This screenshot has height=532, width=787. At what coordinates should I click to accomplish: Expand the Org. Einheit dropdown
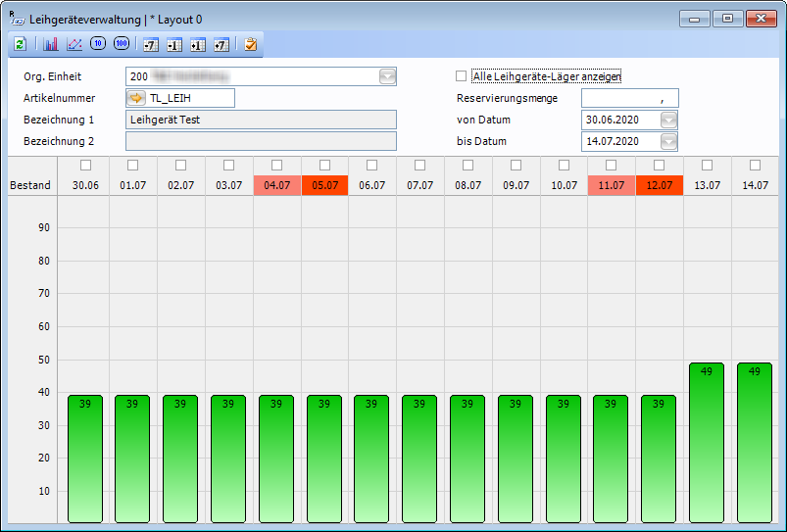[387, 76]
